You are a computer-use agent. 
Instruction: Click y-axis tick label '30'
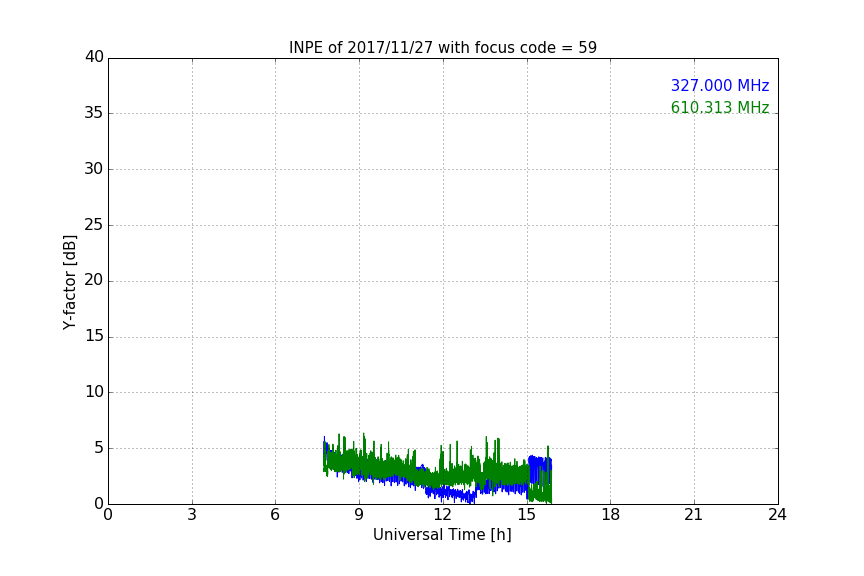94,169
